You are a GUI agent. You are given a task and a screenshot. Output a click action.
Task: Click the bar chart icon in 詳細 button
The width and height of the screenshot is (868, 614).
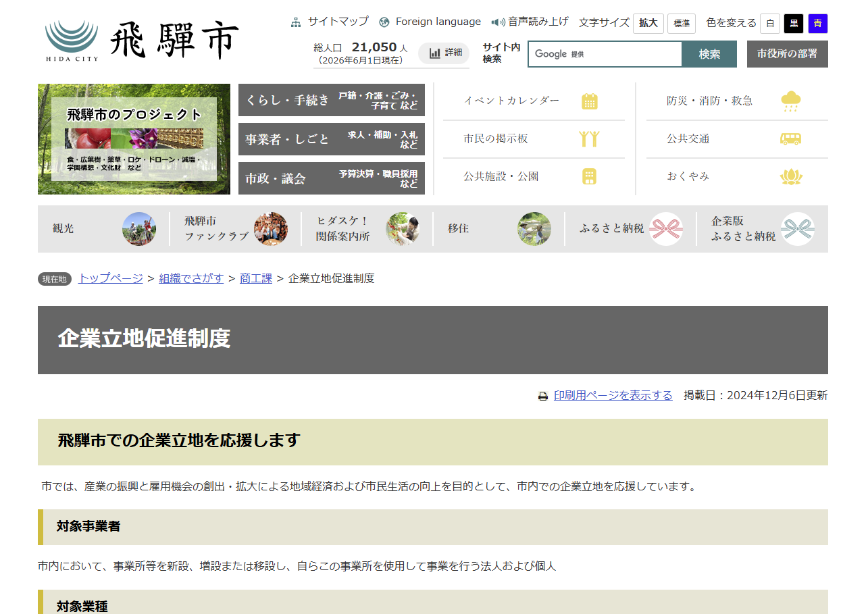[435, 53]
